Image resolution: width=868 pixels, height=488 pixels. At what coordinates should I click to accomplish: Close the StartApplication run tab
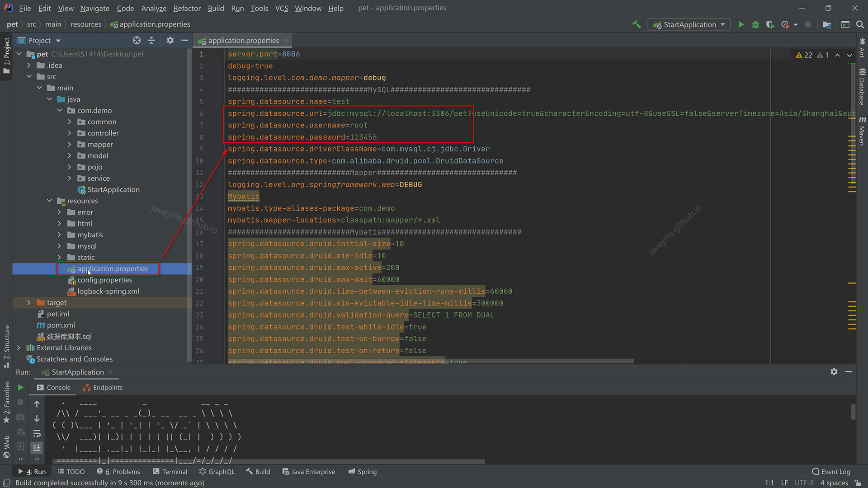[x=110, y=372]
